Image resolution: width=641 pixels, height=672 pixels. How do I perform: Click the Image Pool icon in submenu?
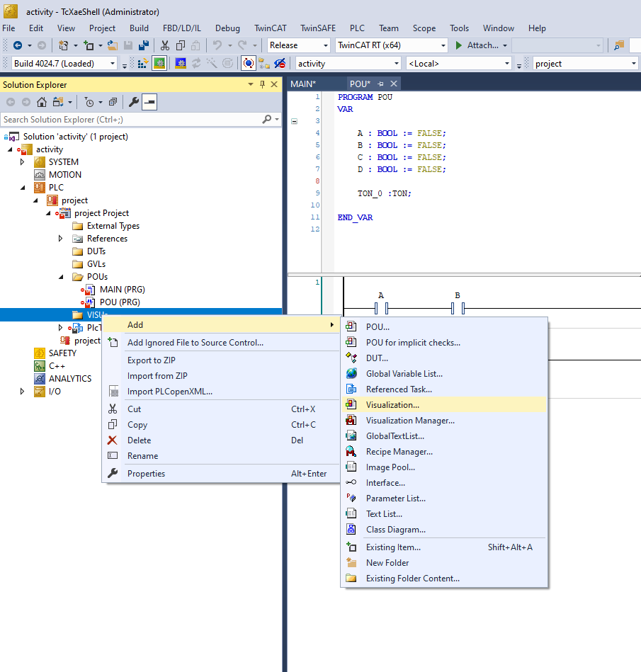coord(351,467)
